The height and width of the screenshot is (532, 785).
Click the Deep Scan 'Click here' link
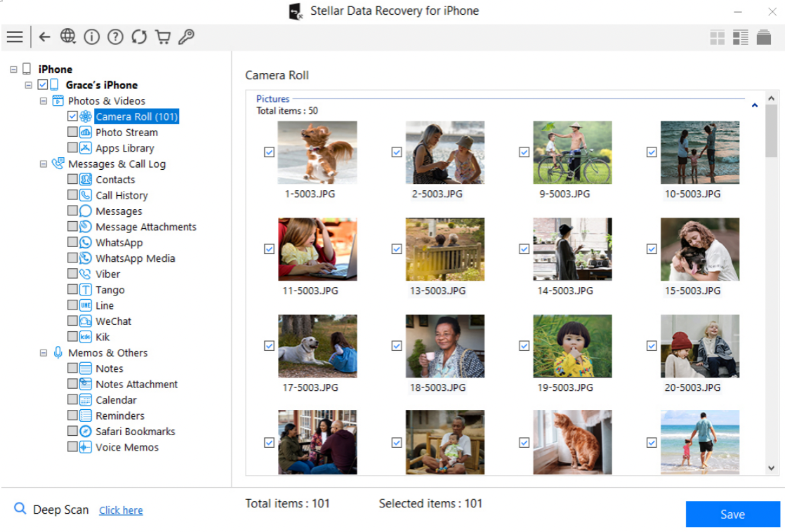click(121, 510)
